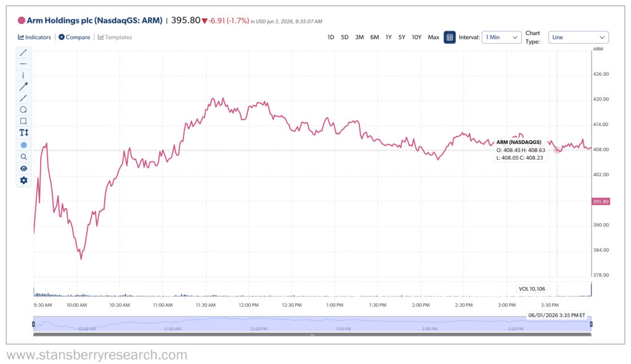Select the 1Y time range

(x=389, y=38)
